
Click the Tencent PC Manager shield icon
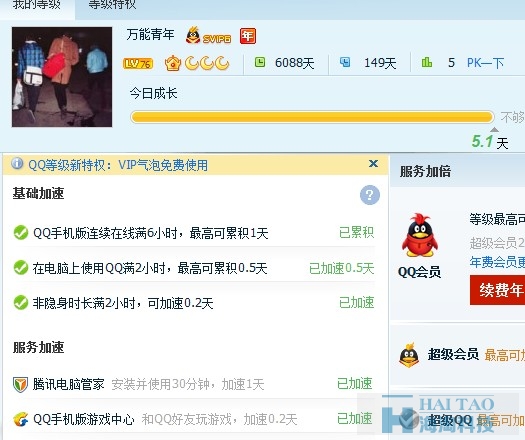click(x=20, y=384)
